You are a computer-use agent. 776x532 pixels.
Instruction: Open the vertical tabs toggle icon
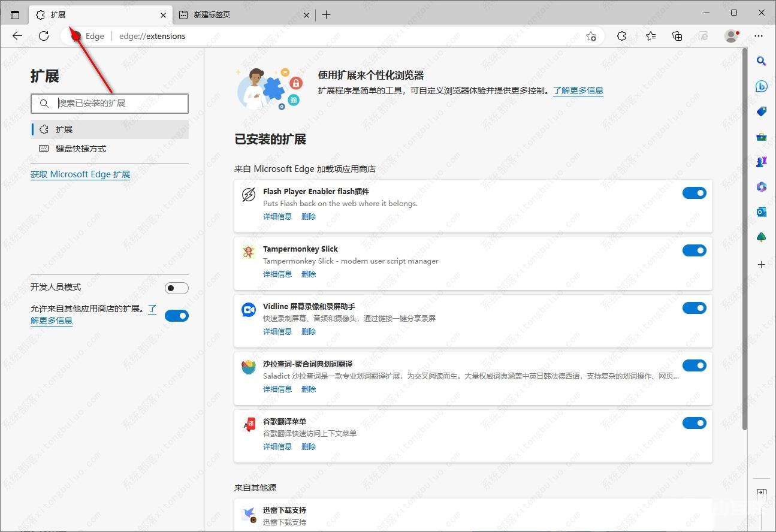tap(15, 14)
